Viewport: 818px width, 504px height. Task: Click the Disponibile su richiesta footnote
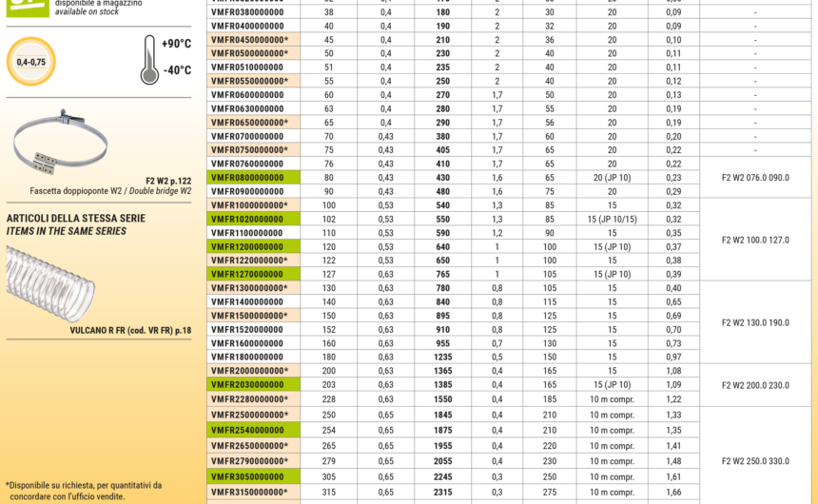pos(84,490)
